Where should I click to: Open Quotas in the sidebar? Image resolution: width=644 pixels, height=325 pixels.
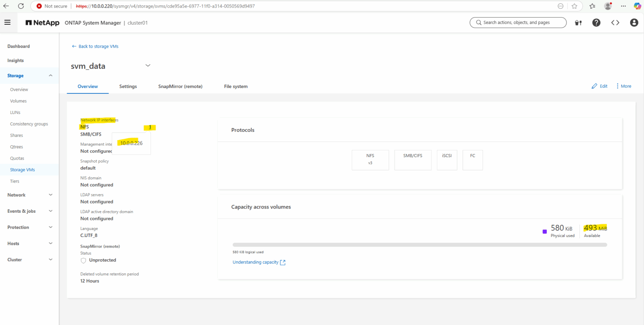(x=17, y=158)
